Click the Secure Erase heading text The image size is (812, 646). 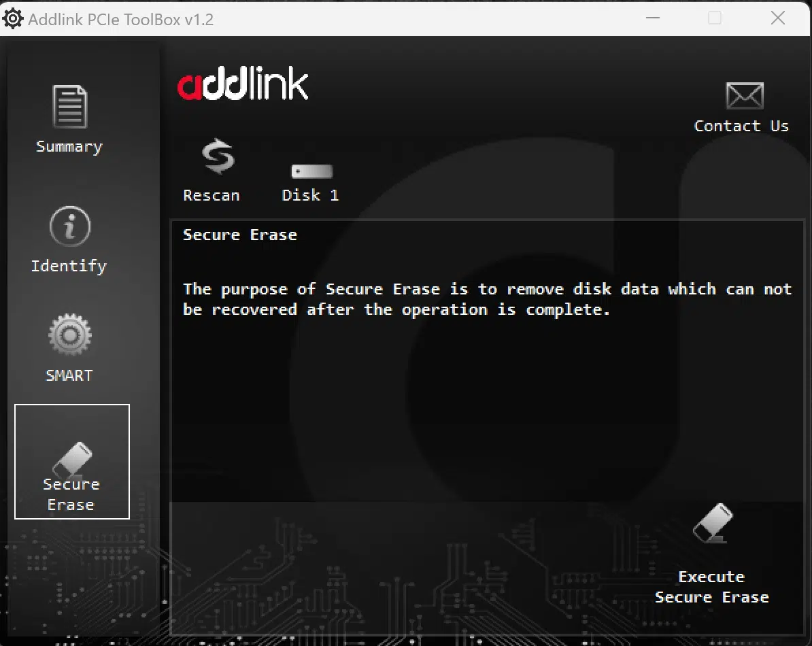[x=240, y=235]
